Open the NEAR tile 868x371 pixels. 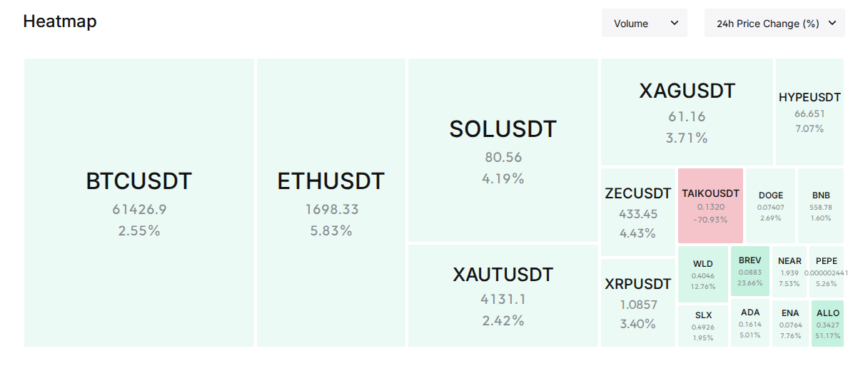[789, 271]
